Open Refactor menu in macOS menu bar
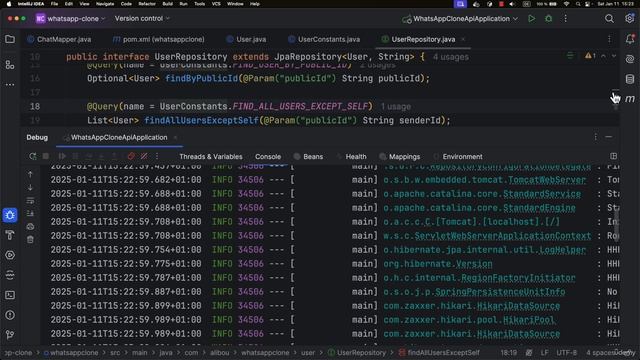Image resolution: width=640 pixels, height=360 pixels. (147, 4)
